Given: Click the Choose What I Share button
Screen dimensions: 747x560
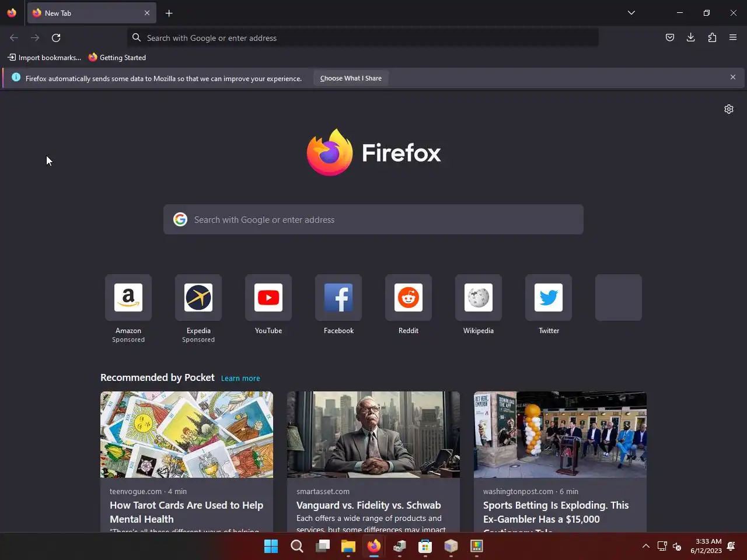Looking at the screenshot, I should pos(351,78).
